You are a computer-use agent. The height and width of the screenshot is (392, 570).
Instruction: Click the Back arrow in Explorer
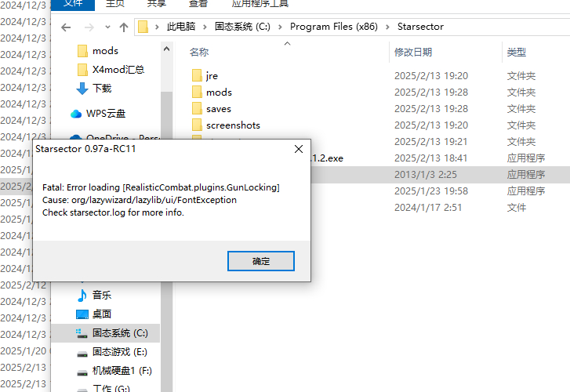(x=66, y=27)
